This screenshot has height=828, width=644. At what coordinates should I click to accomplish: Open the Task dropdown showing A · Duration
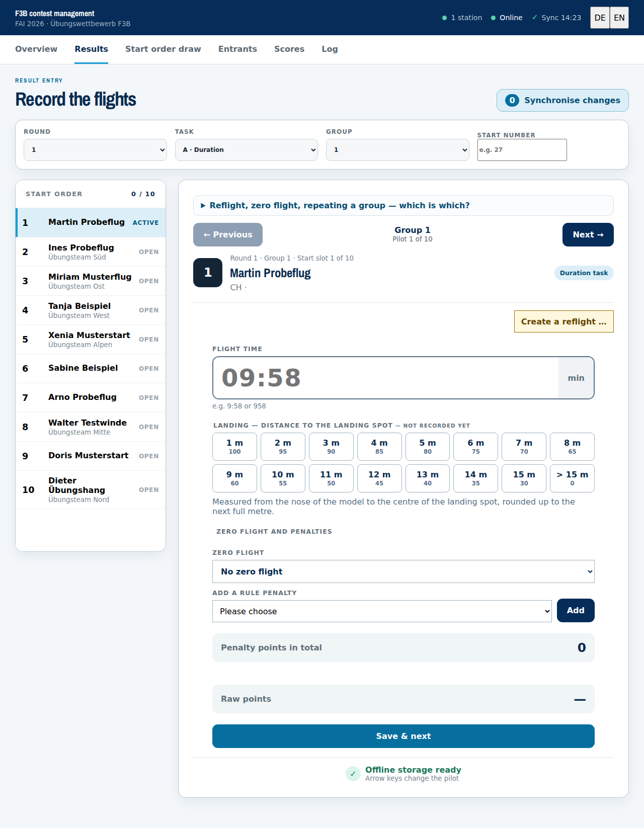pyautogui.click(x=247, y=150)
